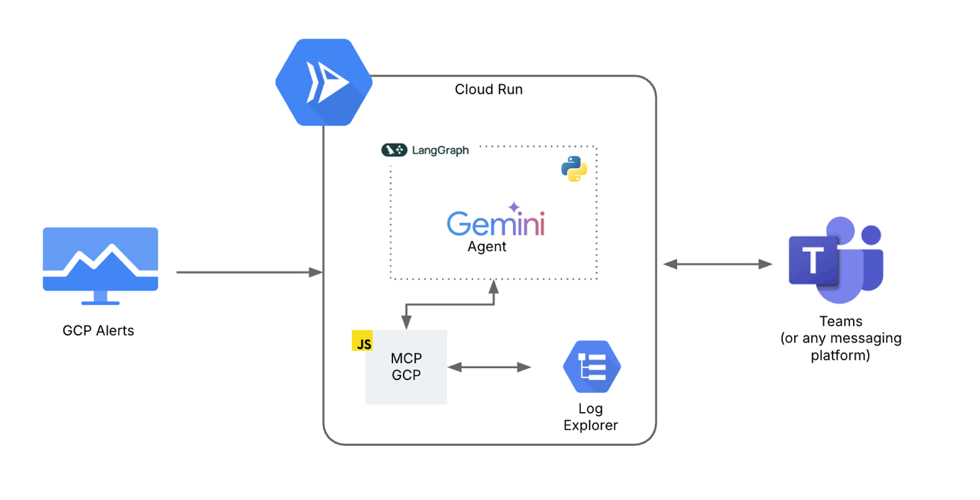Click the Microsoft Teams logo

(836, 260)
